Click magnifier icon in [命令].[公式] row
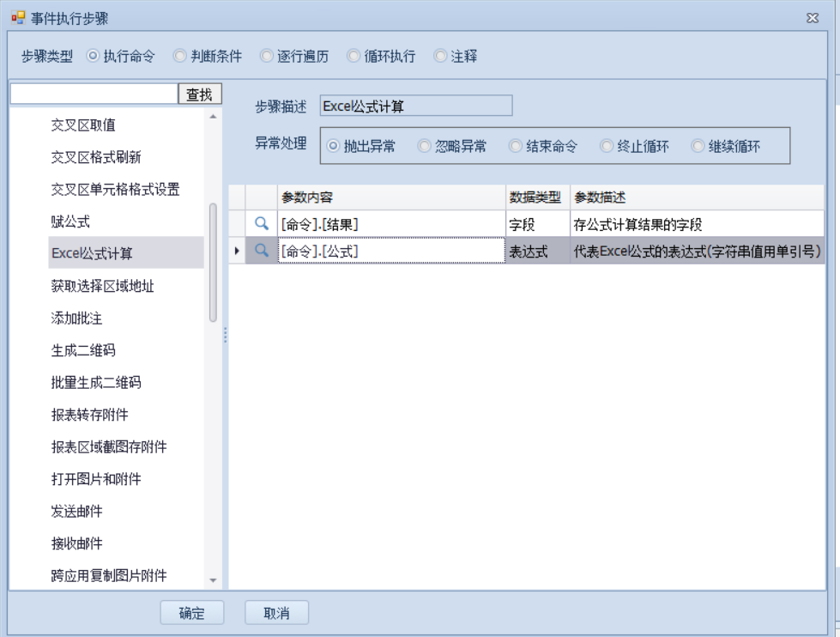840x637 pixels. click(262, 251)
